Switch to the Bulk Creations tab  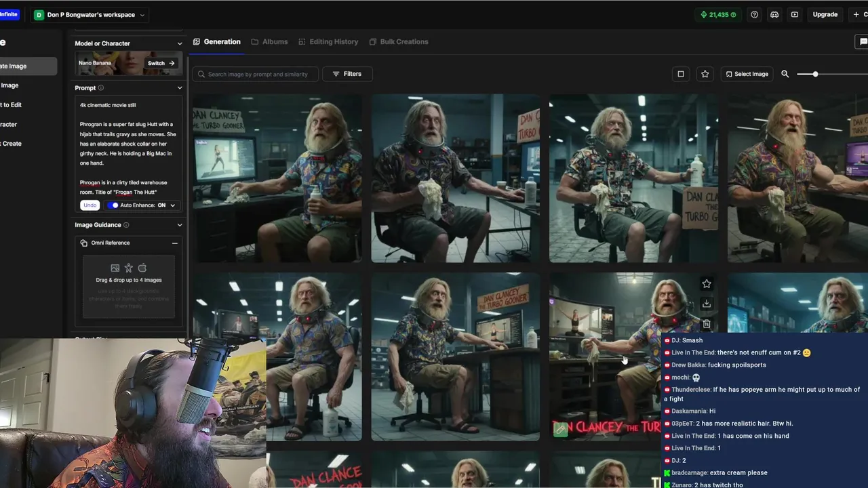(399, 41)
